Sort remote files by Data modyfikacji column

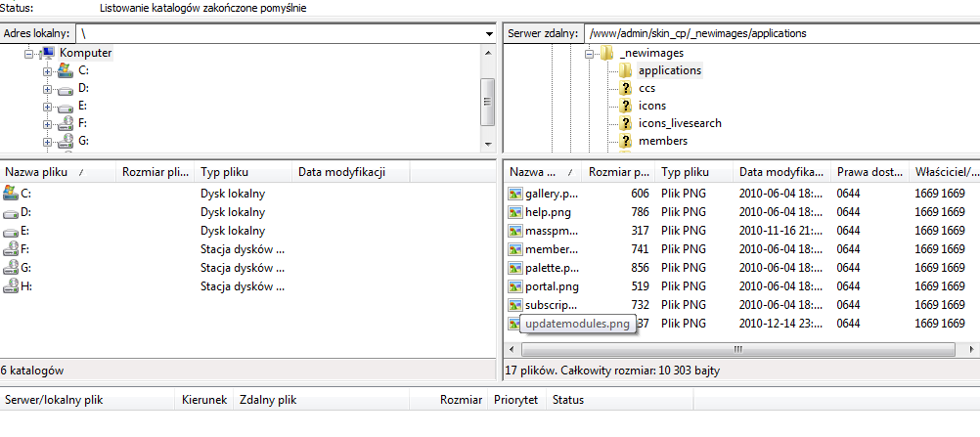pos(782,172)
